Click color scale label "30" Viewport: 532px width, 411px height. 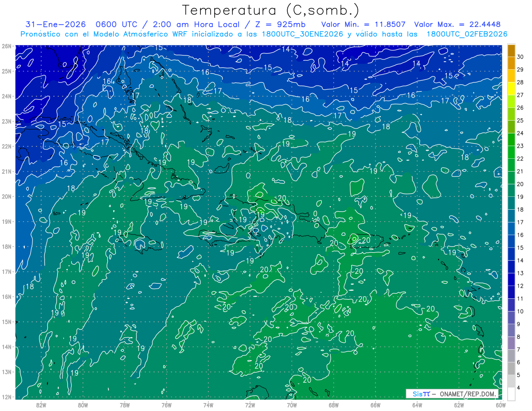point(520,57)
